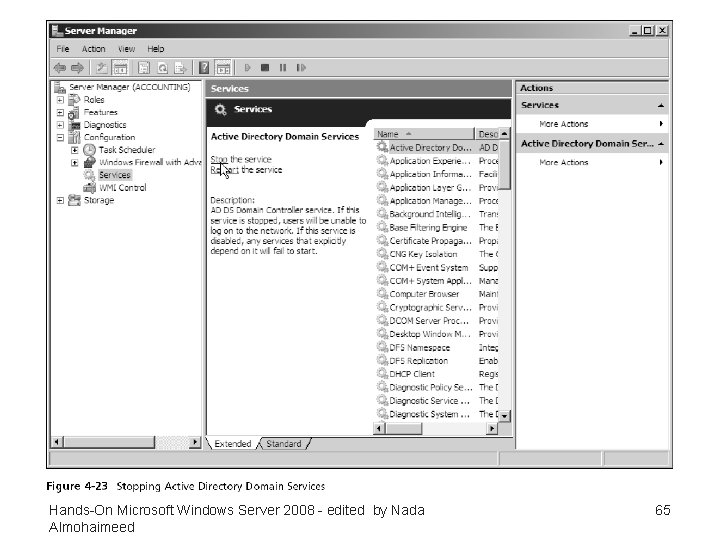Viewport: 720px width, 540px height.
Task: Select the Diagnostic Policy Se... service row
Action: [437, 387]
